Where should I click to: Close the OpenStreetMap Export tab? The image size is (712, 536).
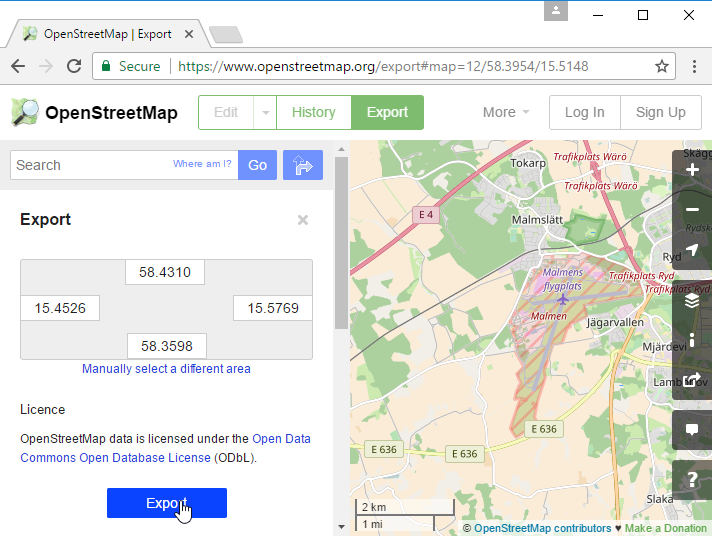point(189,34)
